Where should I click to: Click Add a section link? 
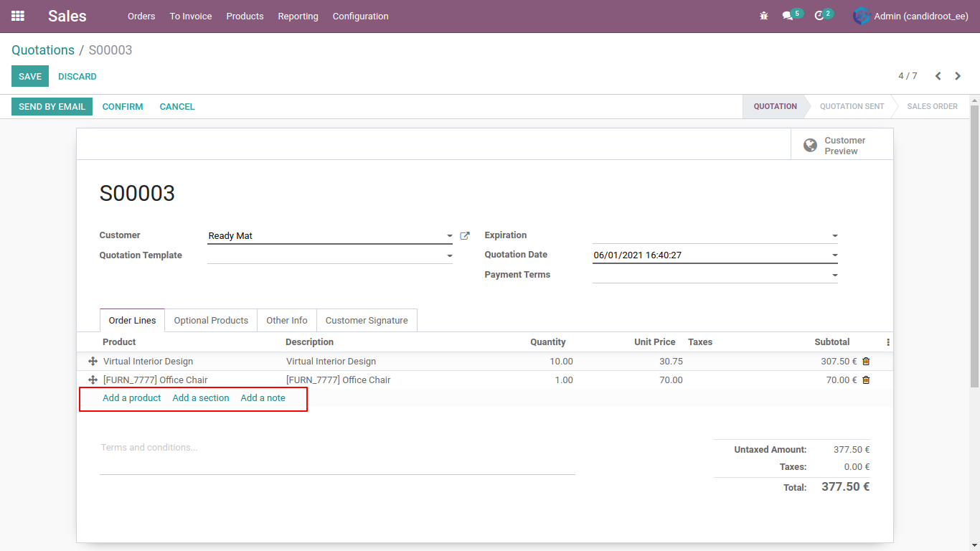(201, 397)
